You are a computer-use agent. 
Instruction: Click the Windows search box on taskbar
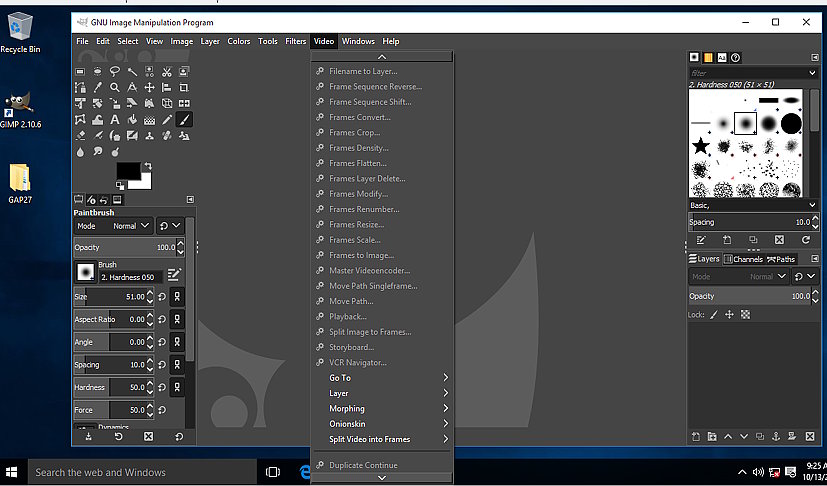[x=140, y=472]
